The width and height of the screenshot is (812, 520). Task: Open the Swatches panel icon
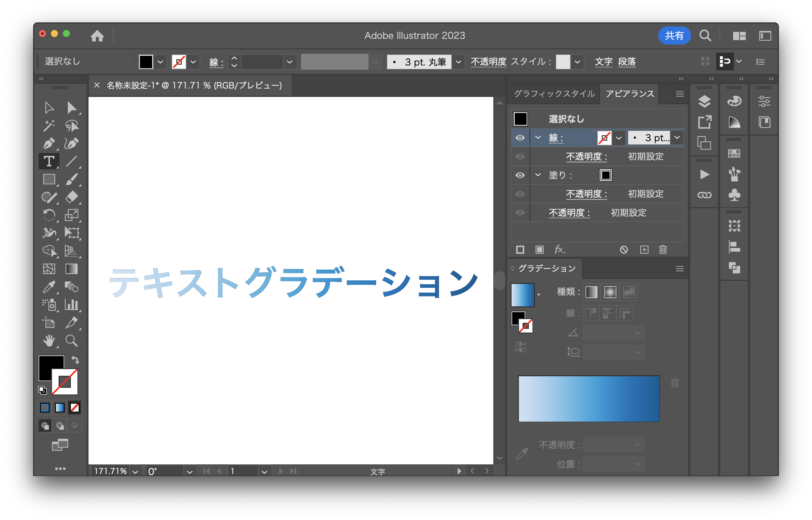734,154
